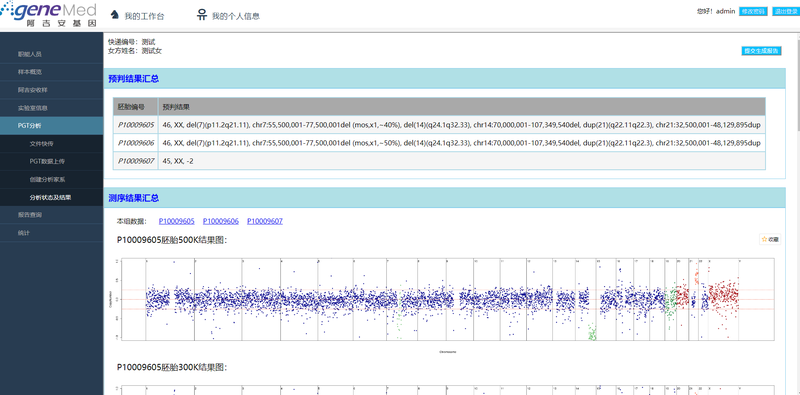800x395 pixels.
Task: Click the admin greeting text
Action: [x=716, y=11]
